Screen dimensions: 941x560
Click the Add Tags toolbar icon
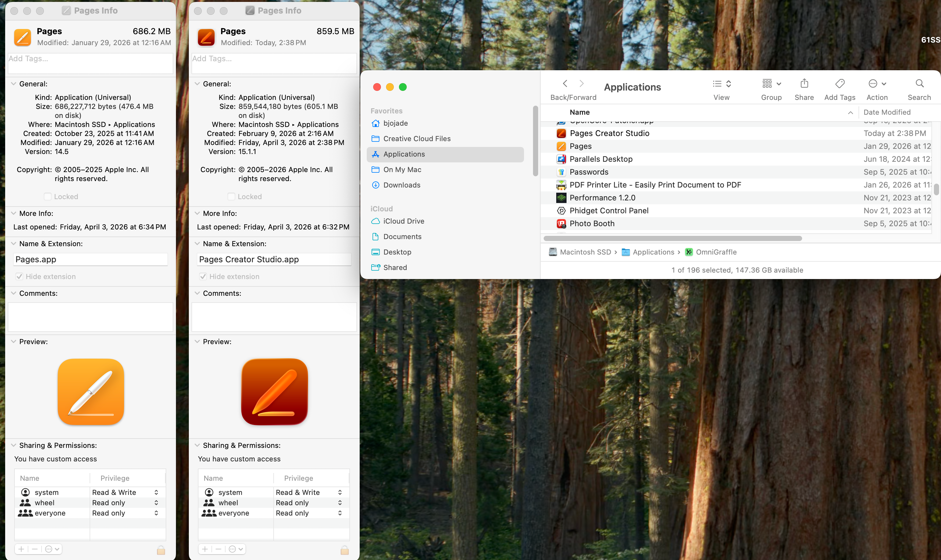click(839, 83)
